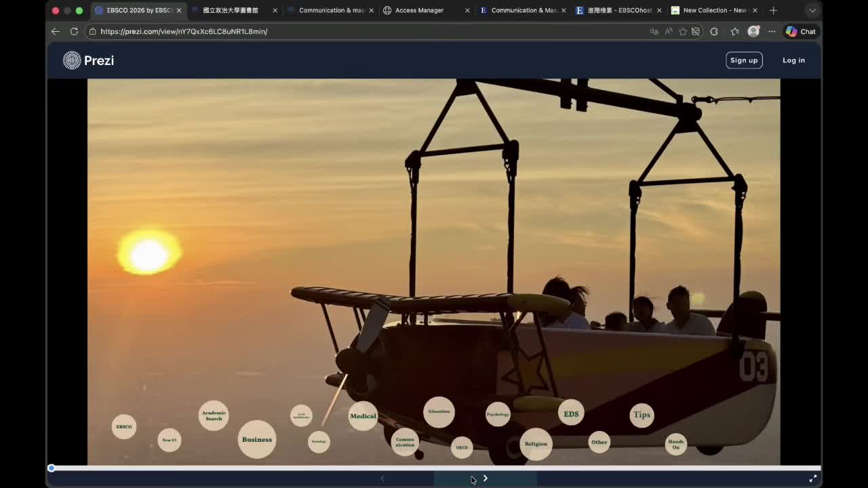
Task: Open the browser profile avatar icon
Action: (x=753, y=31)
